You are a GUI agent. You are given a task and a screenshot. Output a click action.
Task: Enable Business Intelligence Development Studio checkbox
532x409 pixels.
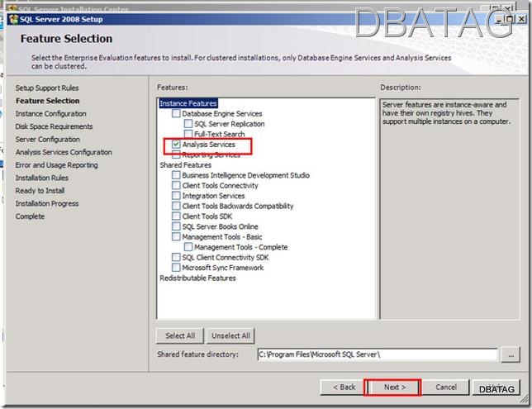tap(176, 175)
